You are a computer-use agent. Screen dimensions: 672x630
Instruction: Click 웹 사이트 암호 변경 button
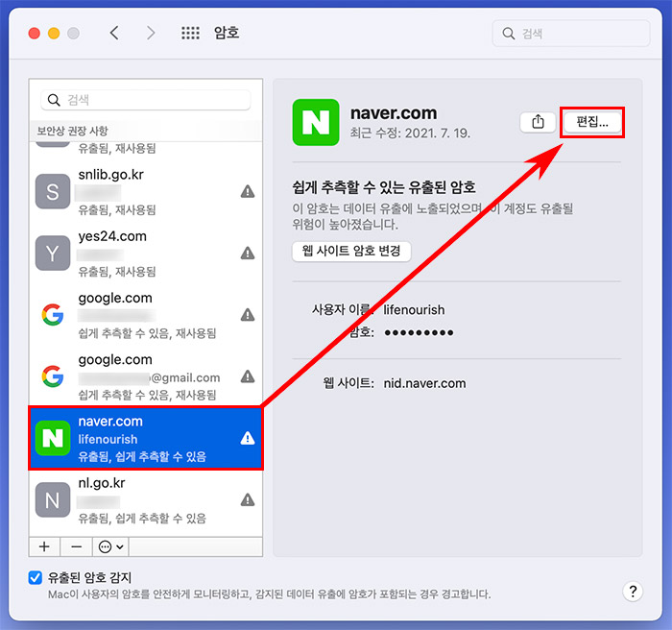click(x=351, y=251)
